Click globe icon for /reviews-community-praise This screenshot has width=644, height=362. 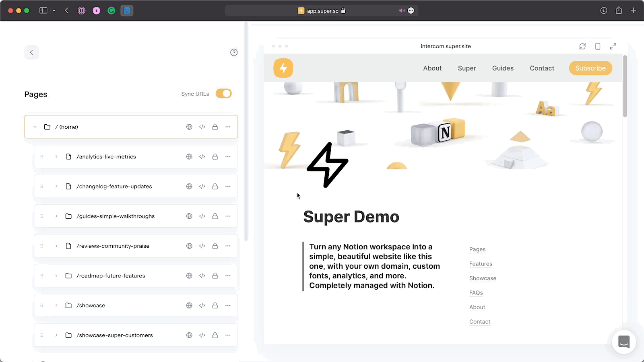click(x=189, y=246)
